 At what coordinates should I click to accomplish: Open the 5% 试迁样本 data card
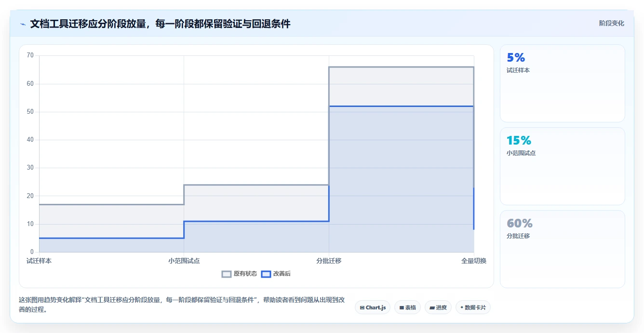click(x=563, y=83)
